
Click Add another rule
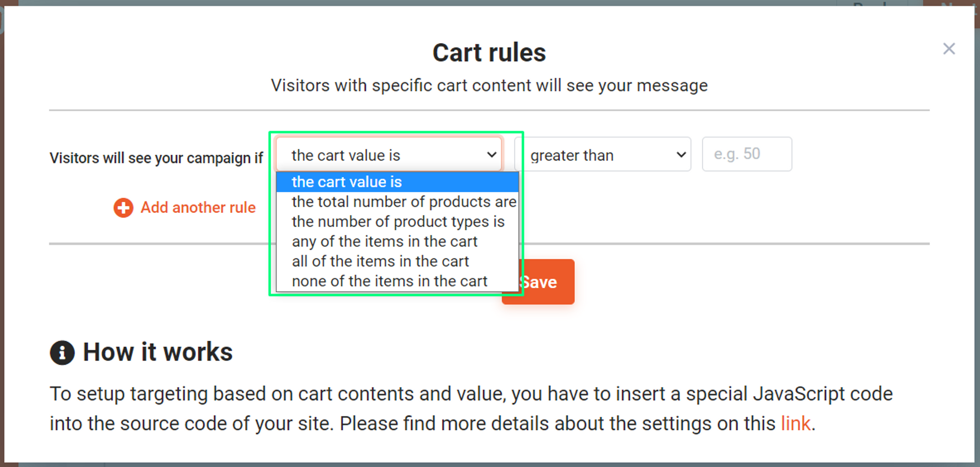pos(198,208)
